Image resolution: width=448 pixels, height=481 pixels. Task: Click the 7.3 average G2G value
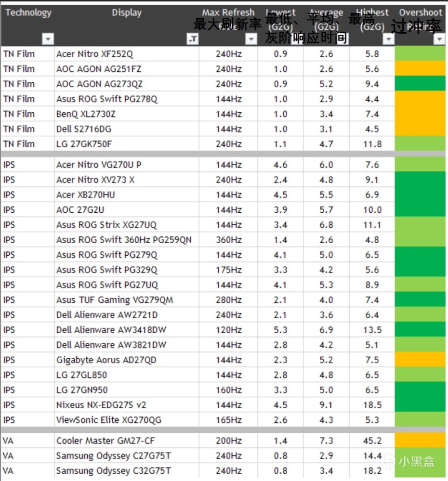(x=326, y=441)
